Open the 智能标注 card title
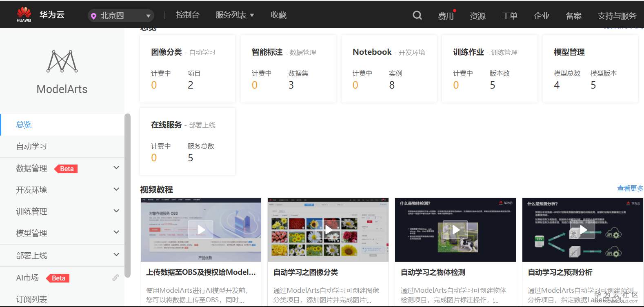The image size is (644, 307). [267, 52]
